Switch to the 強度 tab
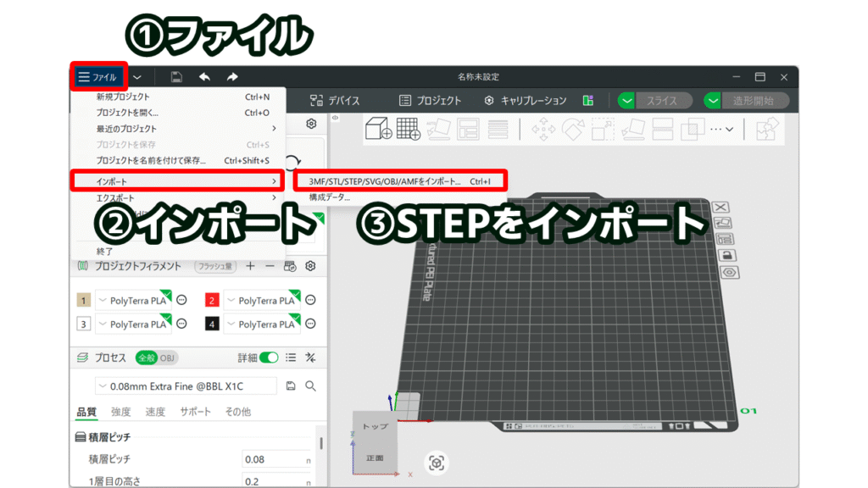868x488 pixels. click(120, 412)
